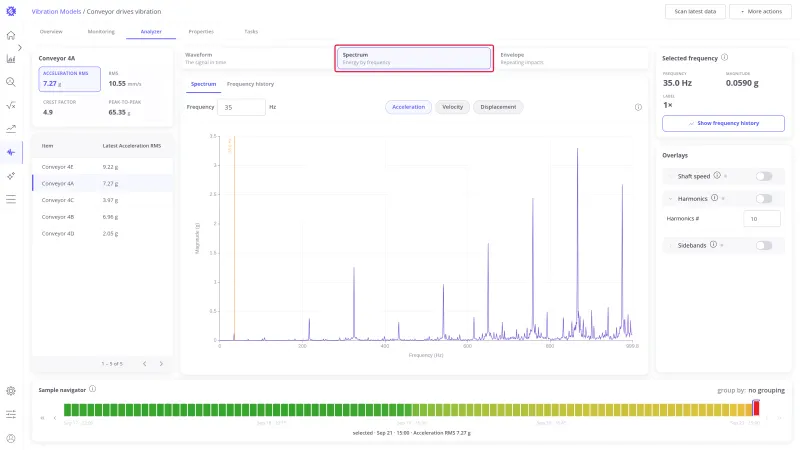Step to the previous sample in navigator
This screenshot has width=800, height=450.
point(55,418)
